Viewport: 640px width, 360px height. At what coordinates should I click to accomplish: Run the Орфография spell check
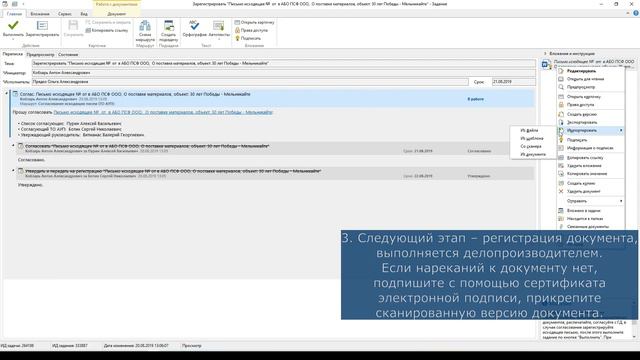194,29
